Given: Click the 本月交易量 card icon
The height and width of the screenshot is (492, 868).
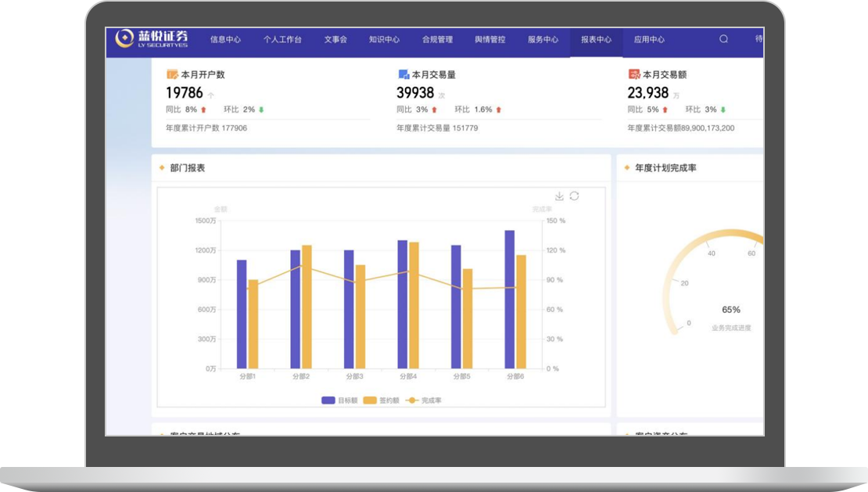Looking at the screenshot, I should [x=404, y=74].
